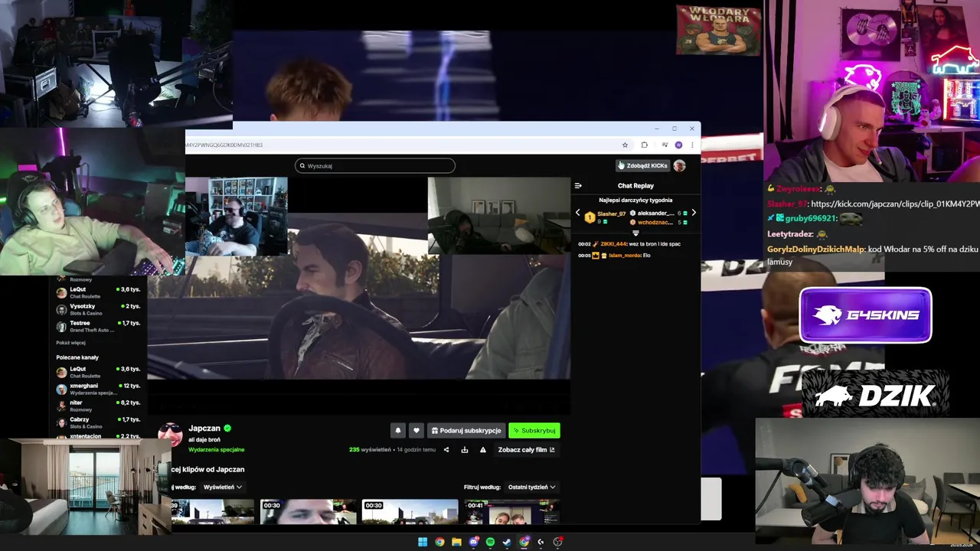Open the browser extensions puzzle icon

(644, 145)
